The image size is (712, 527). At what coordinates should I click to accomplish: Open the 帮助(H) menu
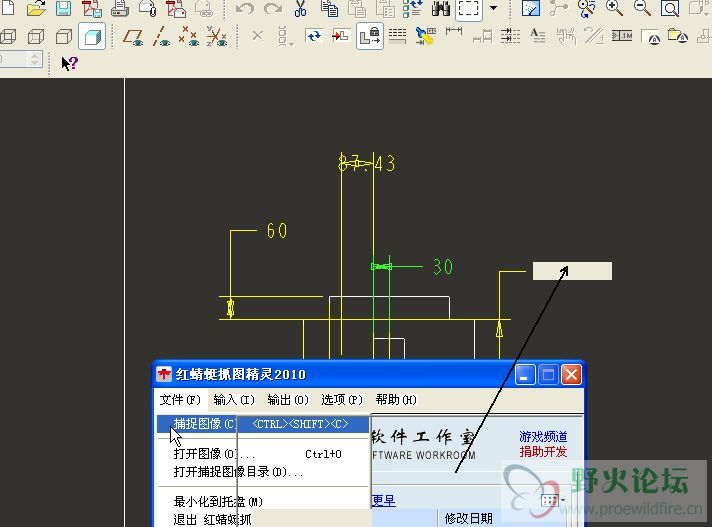[x=396, y=399]
